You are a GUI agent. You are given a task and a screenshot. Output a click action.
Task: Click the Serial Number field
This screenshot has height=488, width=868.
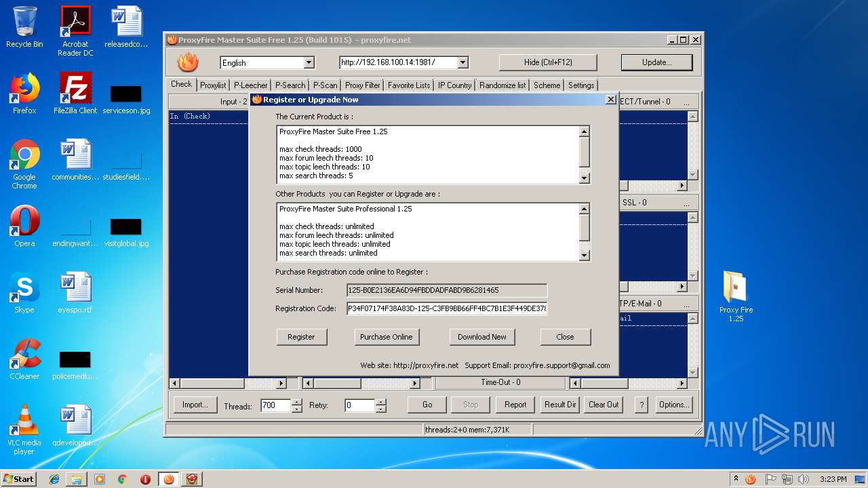(x=447, y=290)
